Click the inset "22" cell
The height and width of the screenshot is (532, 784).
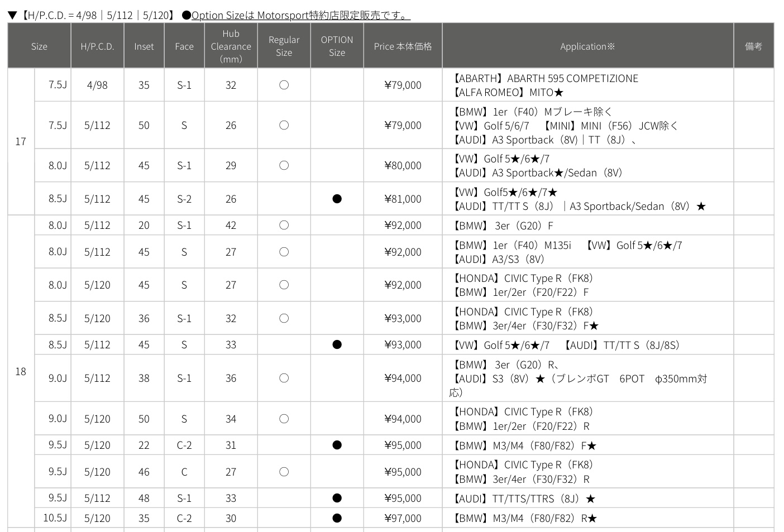pos(144,445)
